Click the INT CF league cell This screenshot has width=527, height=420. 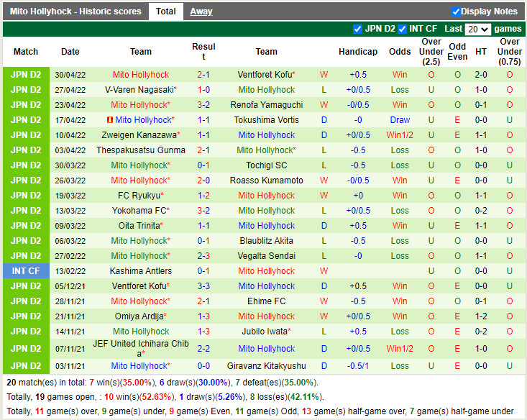click(x=26, y=271)
